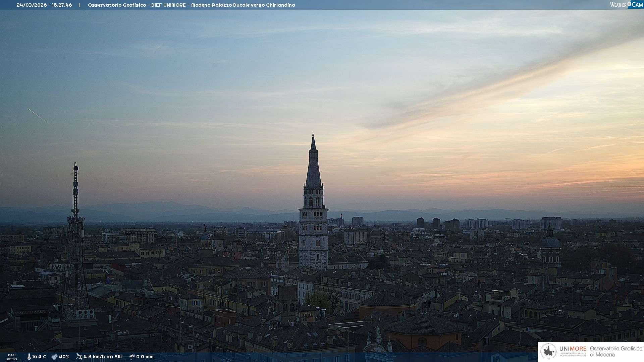Click the thermometer temperature icon
The height and width of the screenshot is (362, 644).
point(29,357)
